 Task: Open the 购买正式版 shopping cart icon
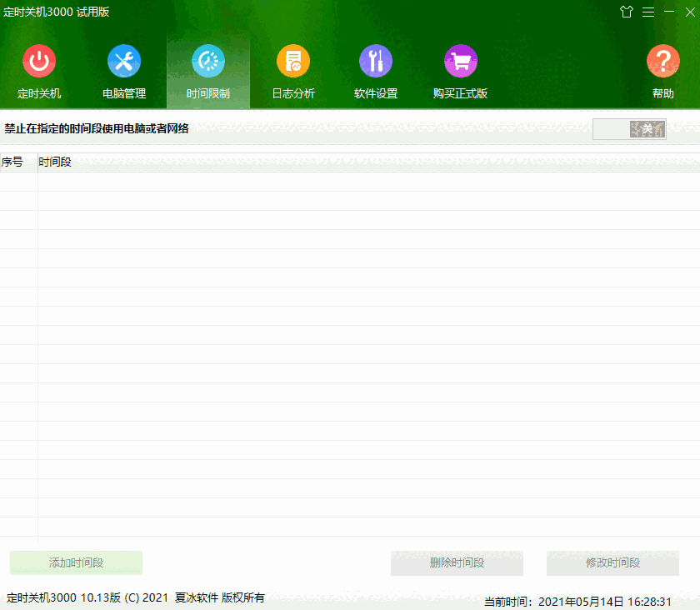pyautogui.click(x=461, y=61)
